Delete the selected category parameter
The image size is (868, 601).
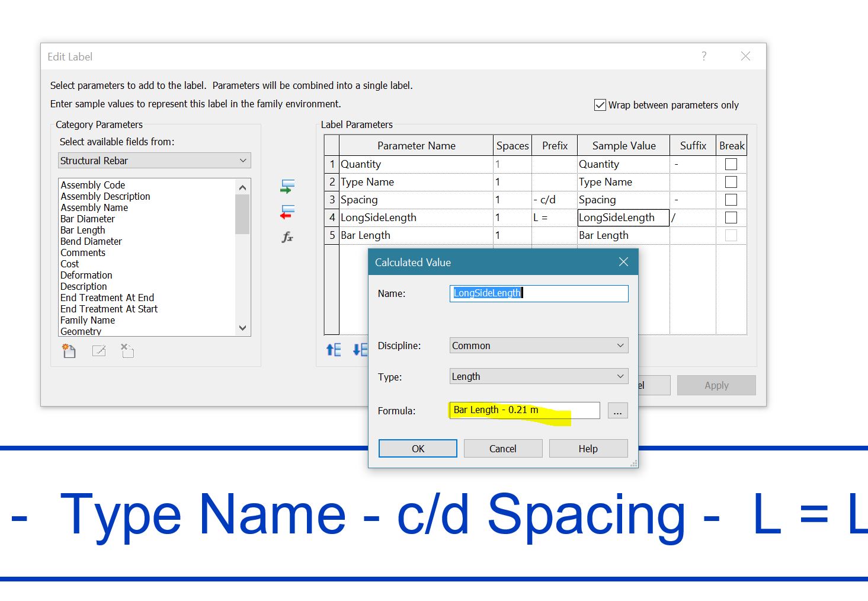(x=127, y=351)
